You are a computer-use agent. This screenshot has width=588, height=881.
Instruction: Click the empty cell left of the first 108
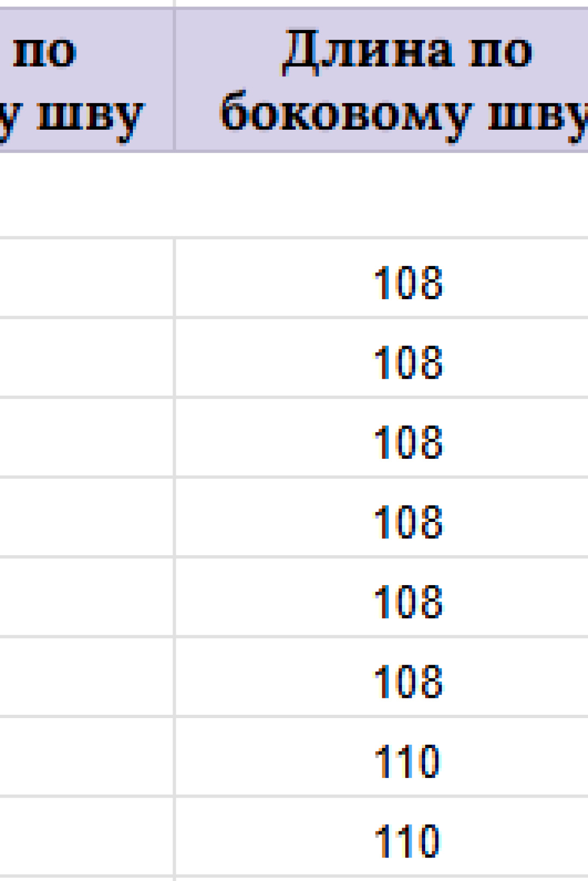click(86, 278)
